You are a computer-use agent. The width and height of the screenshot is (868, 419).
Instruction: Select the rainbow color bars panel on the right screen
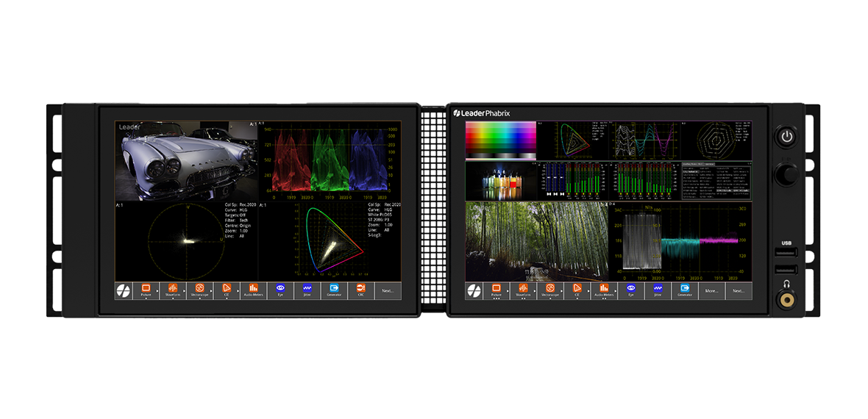[x=501, y=140]
